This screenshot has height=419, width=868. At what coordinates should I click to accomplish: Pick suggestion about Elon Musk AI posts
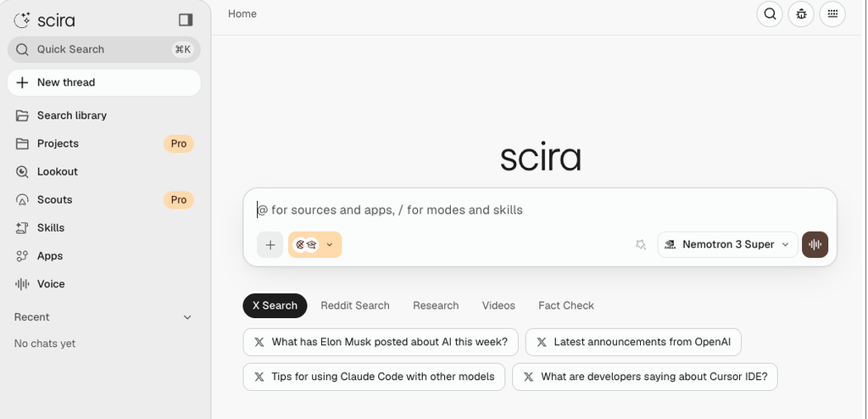pos(381,343)
